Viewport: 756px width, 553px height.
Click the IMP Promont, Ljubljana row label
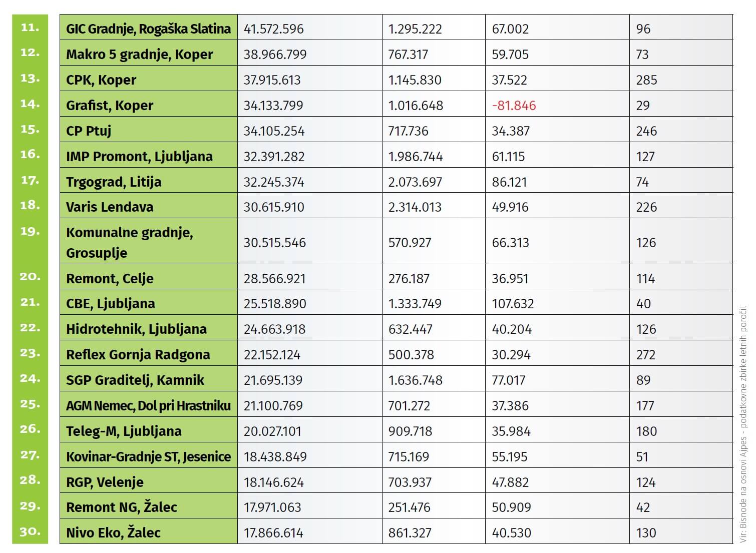(139, 156)
